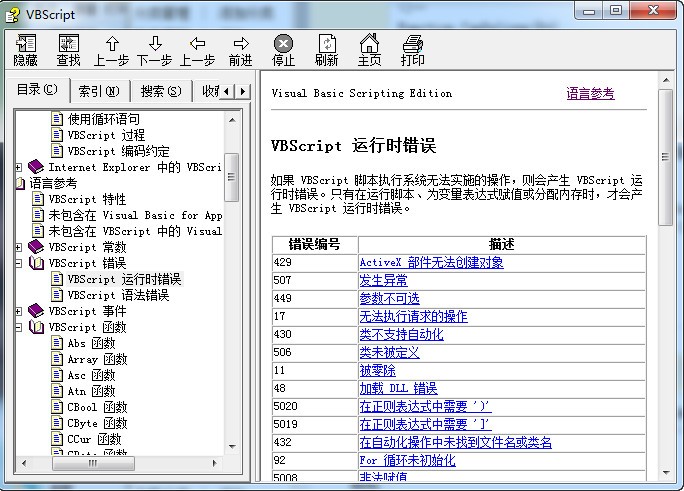The height and width of the screenshot is (491, 684).
Task: Click the 下一步 down arrow icon
Action: click(x=155, y=44)
